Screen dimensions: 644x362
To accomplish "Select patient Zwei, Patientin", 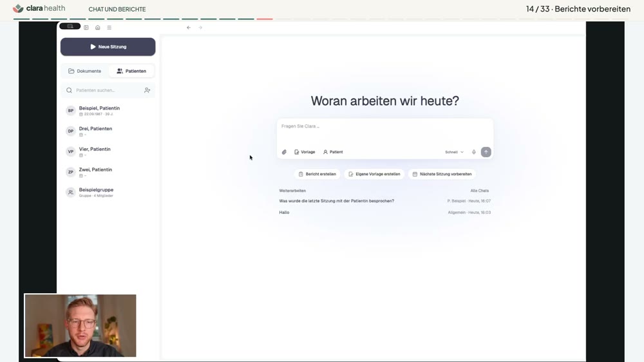I will pyautogui.click(x=108, y=172).
